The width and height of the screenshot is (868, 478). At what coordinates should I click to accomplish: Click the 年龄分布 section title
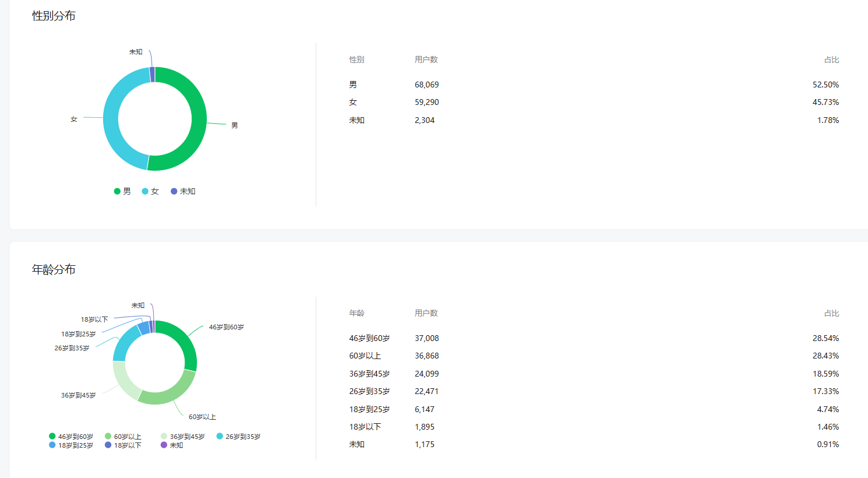point(54,269)
